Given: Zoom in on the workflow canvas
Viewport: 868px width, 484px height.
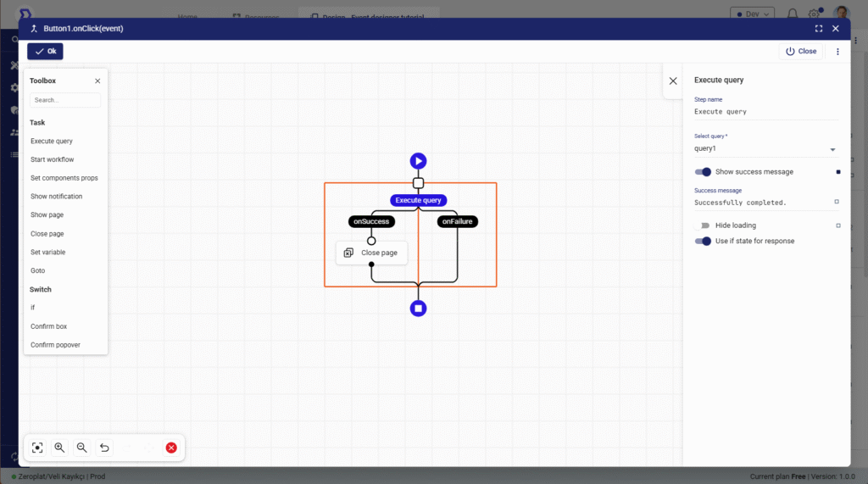Looking at the screenshot, I should (x=59, y=448).
